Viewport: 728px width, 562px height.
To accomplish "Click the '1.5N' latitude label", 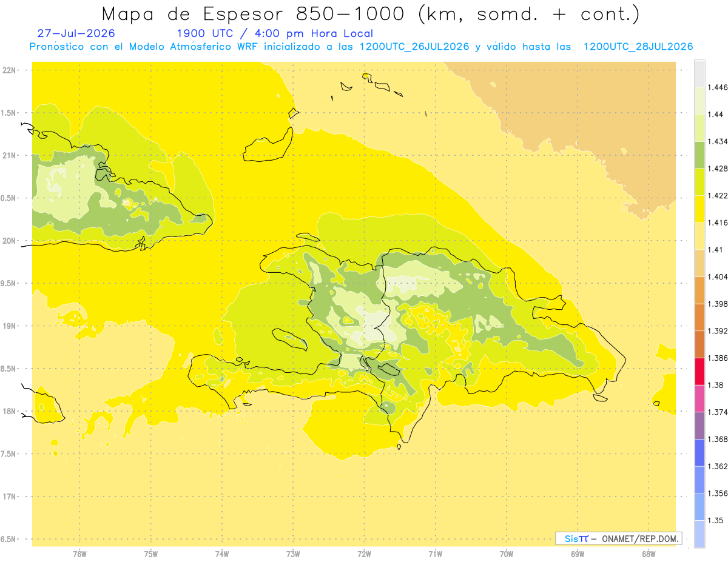I will pos(9,113).
